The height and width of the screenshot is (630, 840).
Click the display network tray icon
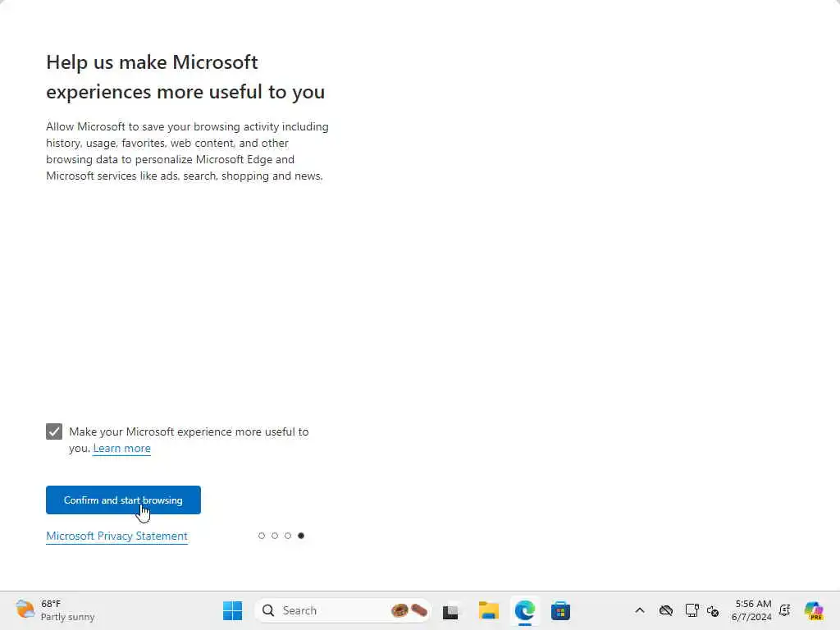click(x=692, y=610)
